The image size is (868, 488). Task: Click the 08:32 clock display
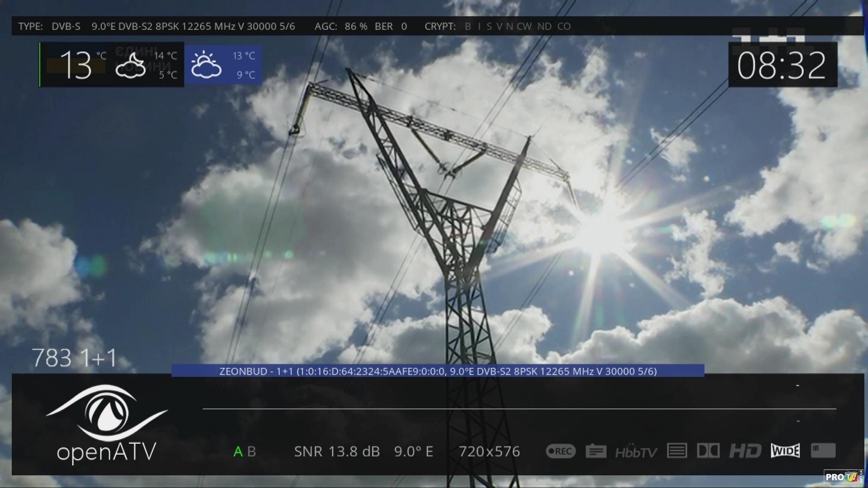[x=782, y=66]
